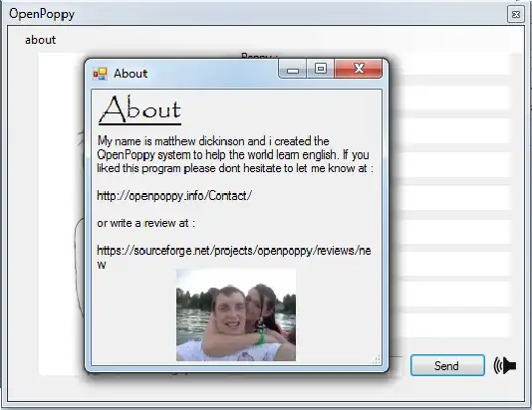532x410 pixels.
Task: Click the speaker sound icon
Action: 505,365
